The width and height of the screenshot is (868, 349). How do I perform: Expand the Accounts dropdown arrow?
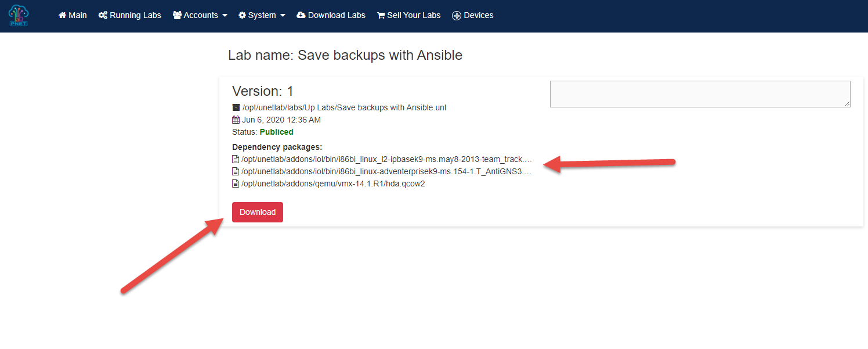pyautogui.click(x=225, y=16)
